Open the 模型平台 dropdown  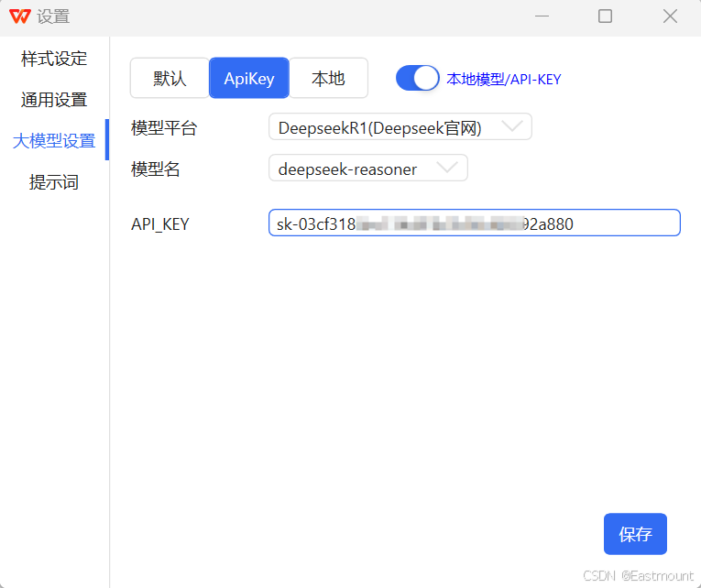[400, 127]
